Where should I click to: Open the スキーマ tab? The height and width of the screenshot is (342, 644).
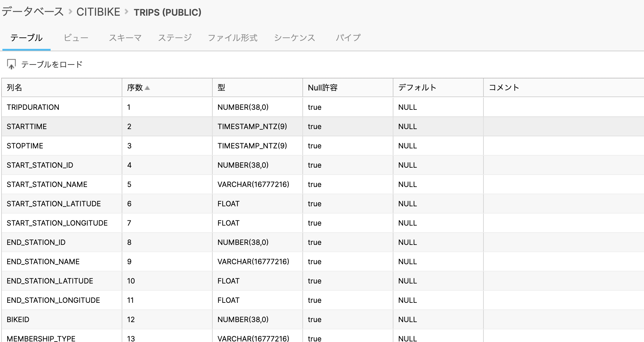coord(125,38)
